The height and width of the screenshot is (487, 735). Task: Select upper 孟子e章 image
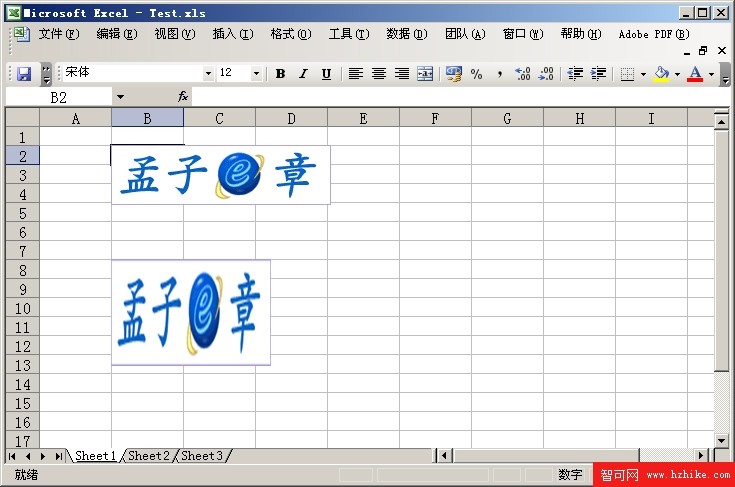coord(221,175)
